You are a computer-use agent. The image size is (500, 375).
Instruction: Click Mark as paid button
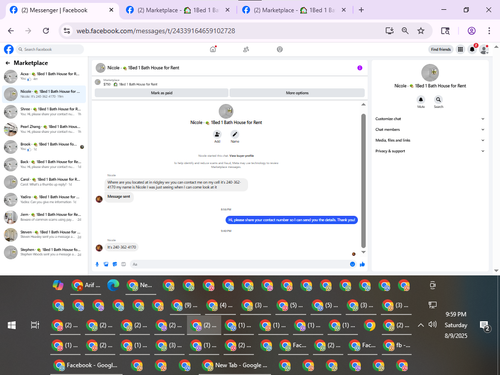coord(161,93)
